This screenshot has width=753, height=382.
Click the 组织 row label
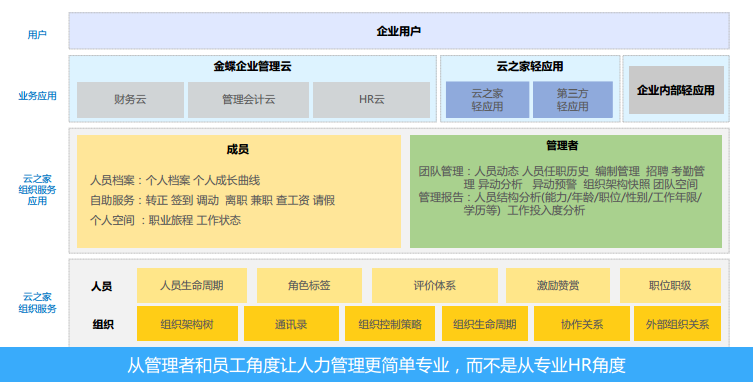[x=103, y=325]
